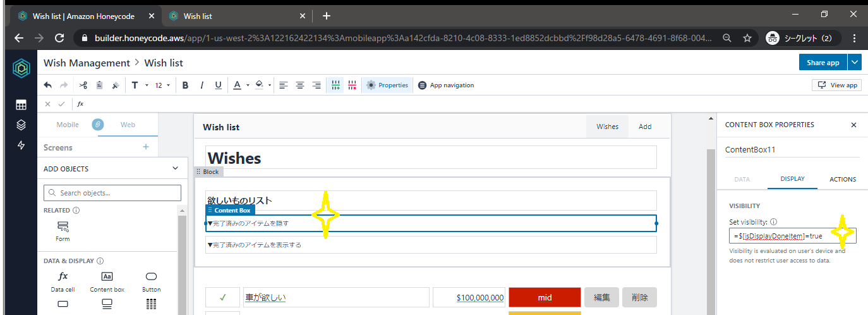Close the Content Box Properties panel
This screenshot has height=315, width=868.
click(853, 125)
